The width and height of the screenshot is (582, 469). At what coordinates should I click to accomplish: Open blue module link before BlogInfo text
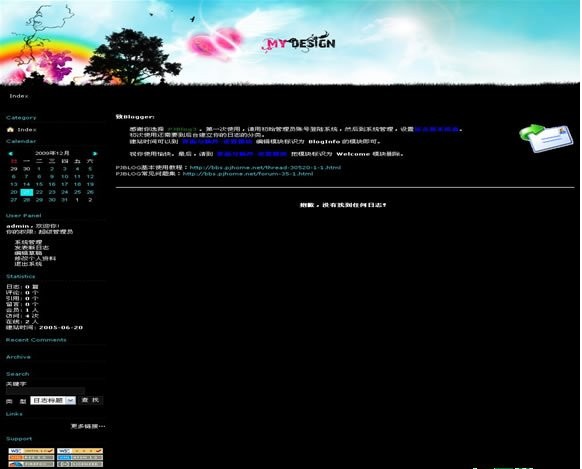[x=217, y=141]
